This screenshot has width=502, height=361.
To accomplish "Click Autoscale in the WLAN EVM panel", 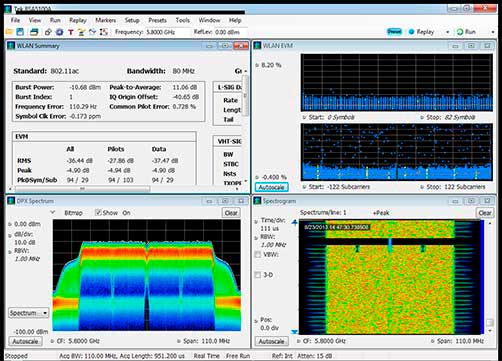I will 271,187.
